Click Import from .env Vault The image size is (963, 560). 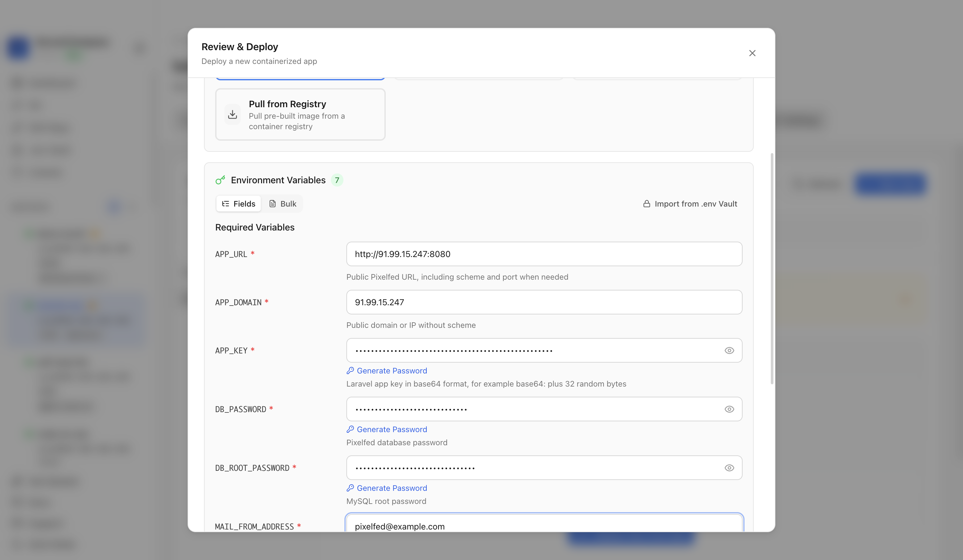click(690, 204)
